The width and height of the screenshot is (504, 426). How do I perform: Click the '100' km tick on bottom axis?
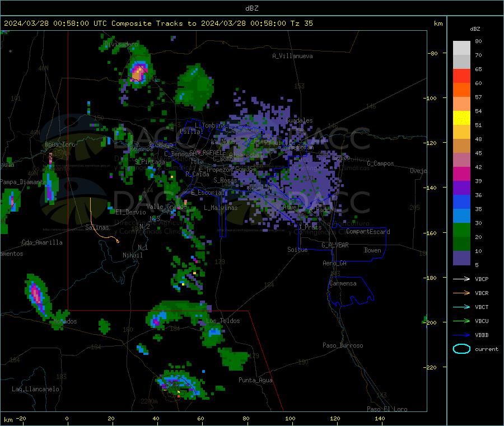pyautogui.click(x=290, y=418)
